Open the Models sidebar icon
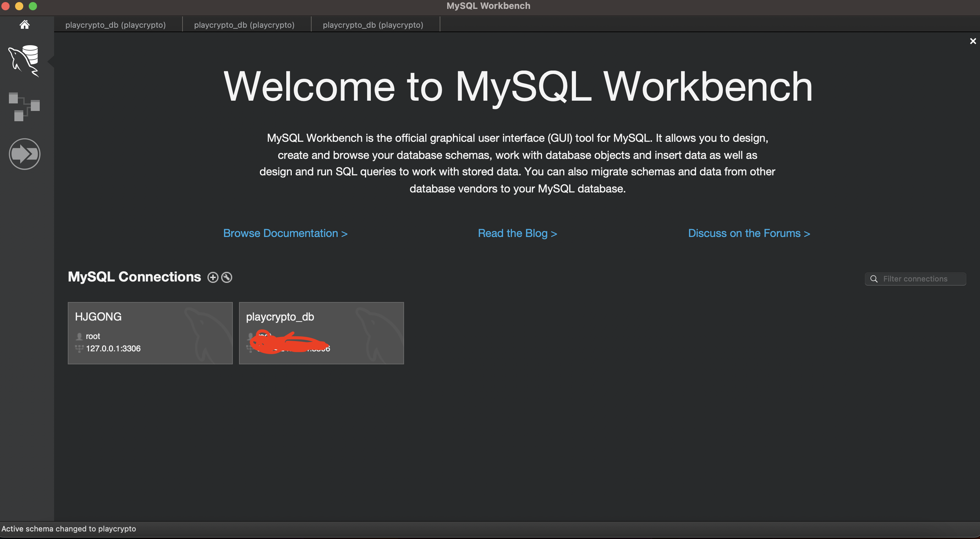This screenshot has width=980, height=539. [x=24, y=107]
